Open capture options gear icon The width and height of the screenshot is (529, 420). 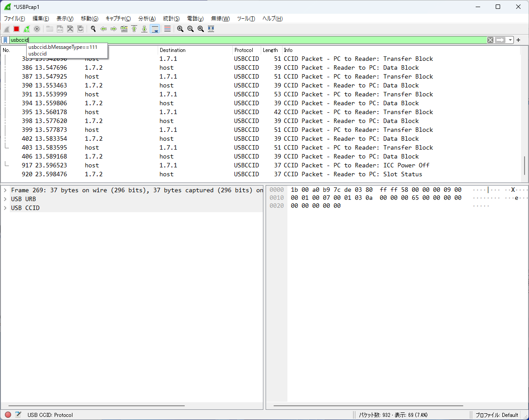tap(37, 29)
